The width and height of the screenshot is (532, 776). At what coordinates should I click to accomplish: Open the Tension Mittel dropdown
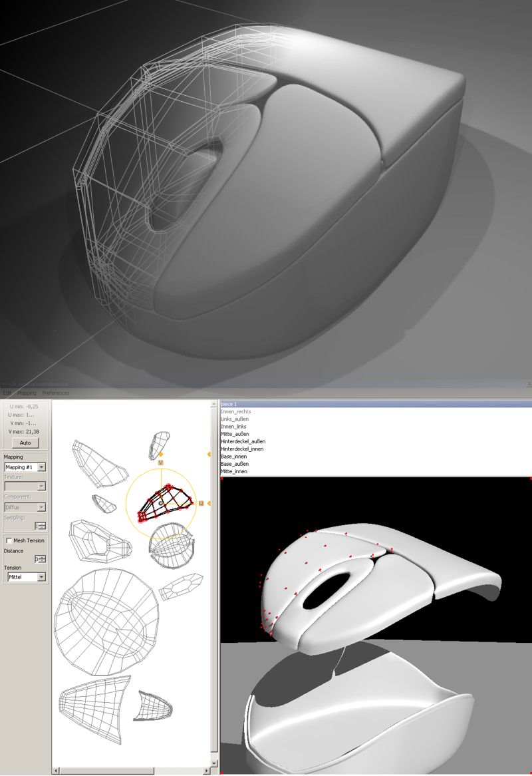[27, 577]
